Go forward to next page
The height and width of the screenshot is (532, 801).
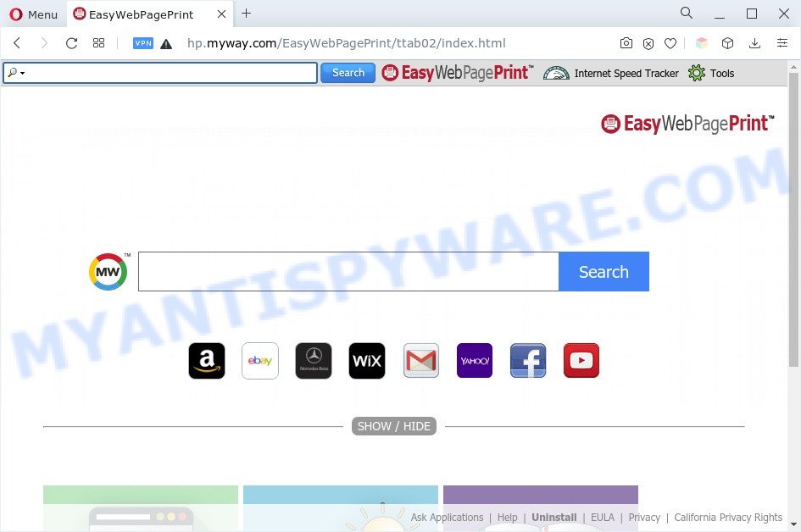[x=44, y=43]
